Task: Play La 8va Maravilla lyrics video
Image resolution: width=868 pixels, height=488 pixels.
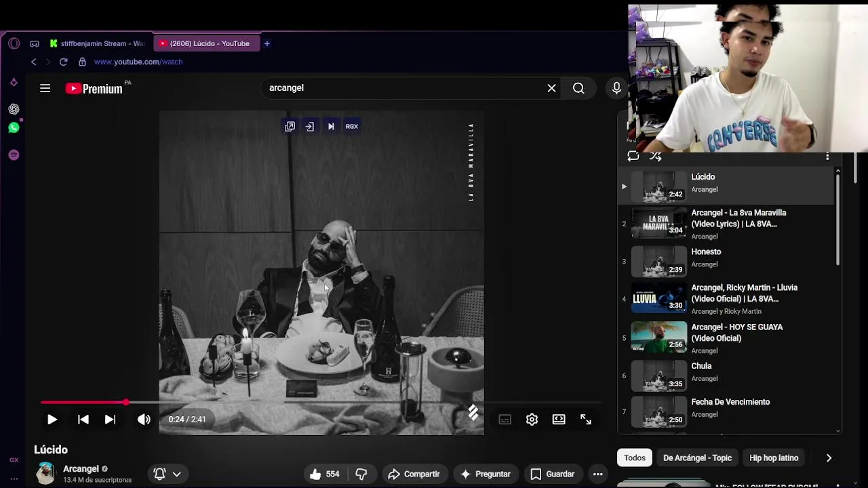Action: pos(726,224)
